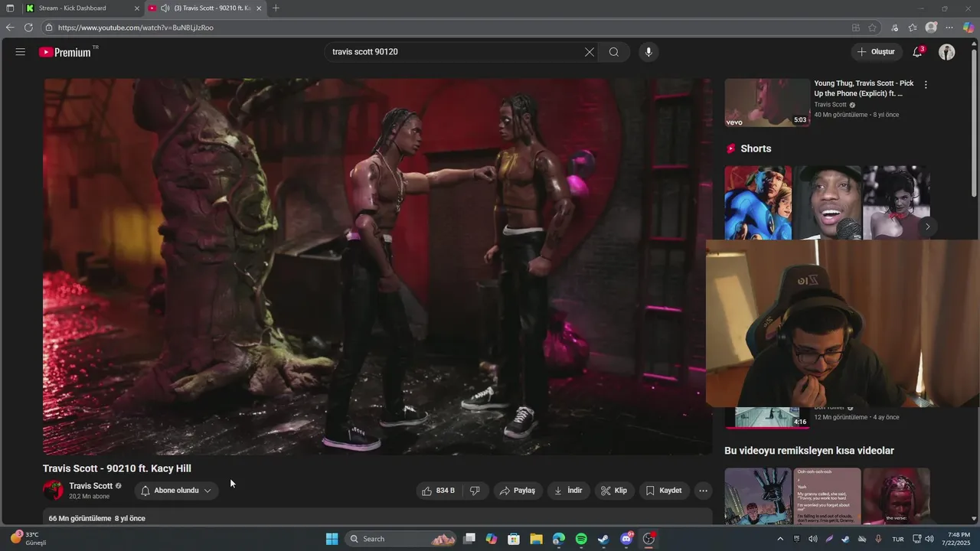Open the browser profile icon

(x=931, y=28)
